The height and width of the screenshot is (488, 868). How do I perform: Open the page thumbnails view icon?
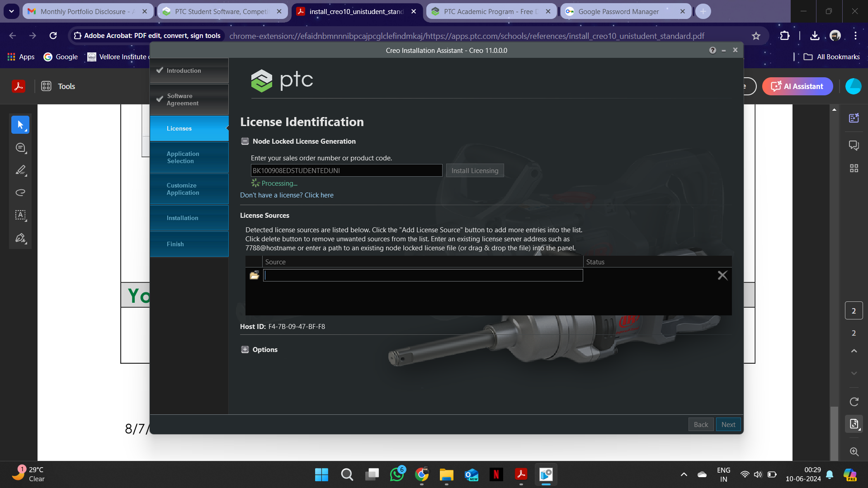tap(854, 168)
